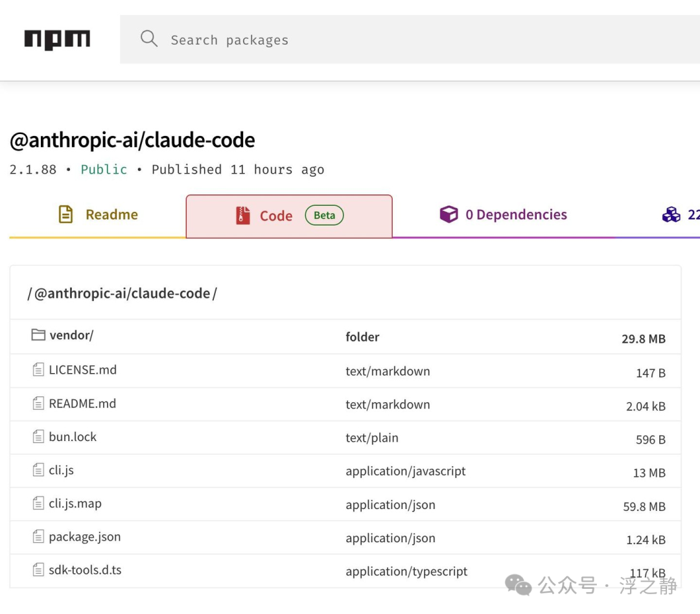Image resolution: width=700 pixels, height=614 pixels.
Task: Open the Readme tab
Action: pos(98,214)
